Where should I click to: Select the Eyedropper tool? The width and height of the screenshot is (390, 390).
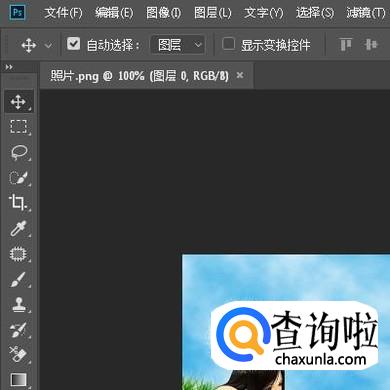point(19,228)
